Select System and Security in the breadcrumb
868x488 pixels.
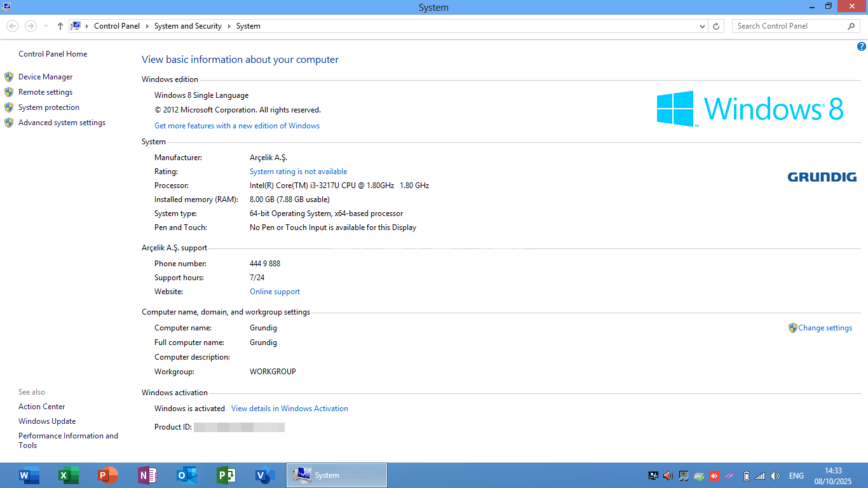click(188, 26)
